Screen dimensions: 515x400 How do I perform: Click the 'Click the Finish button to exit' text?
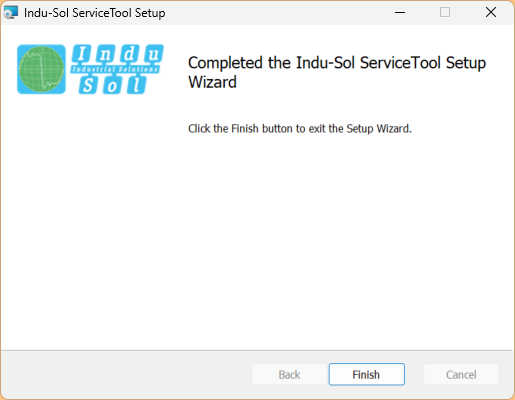(256, 129)
